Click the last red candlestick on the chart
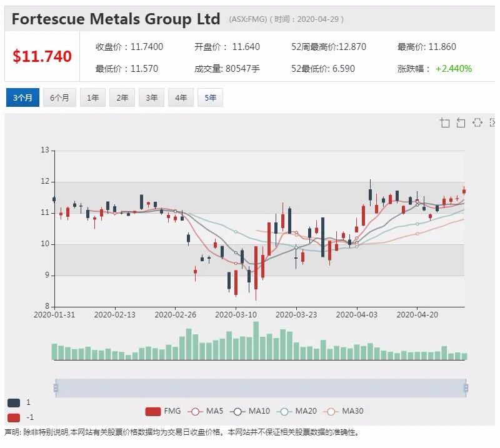The width and height of the screenshot is (500, 448). 464,191
